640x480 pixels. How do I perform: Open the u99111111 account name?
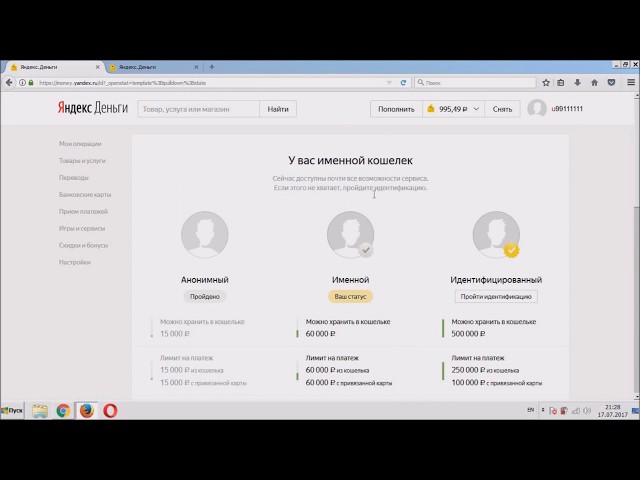567,109
